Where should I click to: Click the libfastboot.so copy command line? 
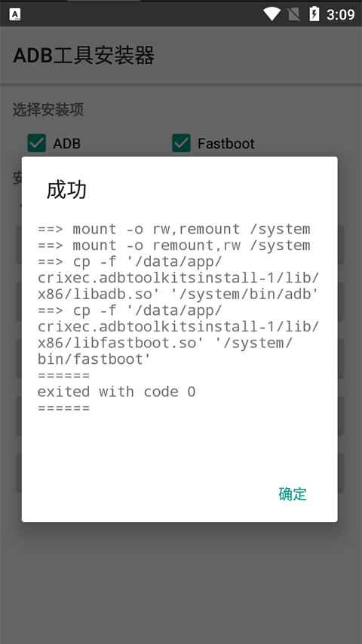coord(178,334)
